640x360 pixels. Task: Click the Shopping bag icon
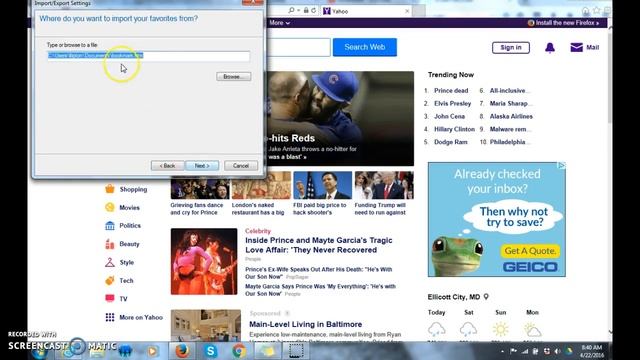(x=110, y=189)
